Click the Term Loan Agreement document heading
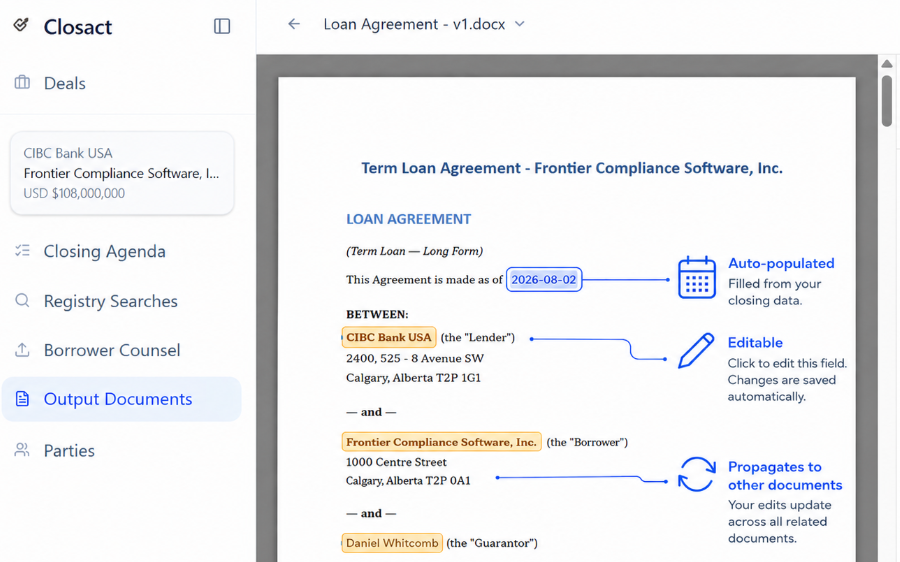The width and height of the screenshot is (900, 562). pos(572,168)
